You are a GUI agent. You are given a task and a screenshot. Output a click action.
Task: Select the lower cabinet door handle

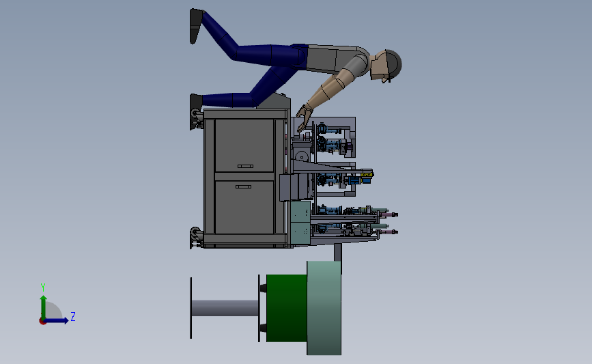pos(243,186)
